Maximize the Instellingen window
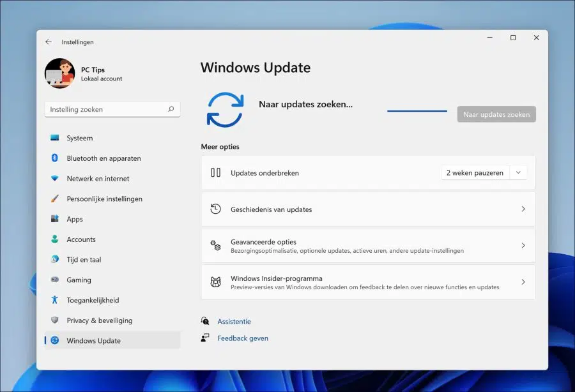This screenshot has height=392, width=575. pos(513,38)
